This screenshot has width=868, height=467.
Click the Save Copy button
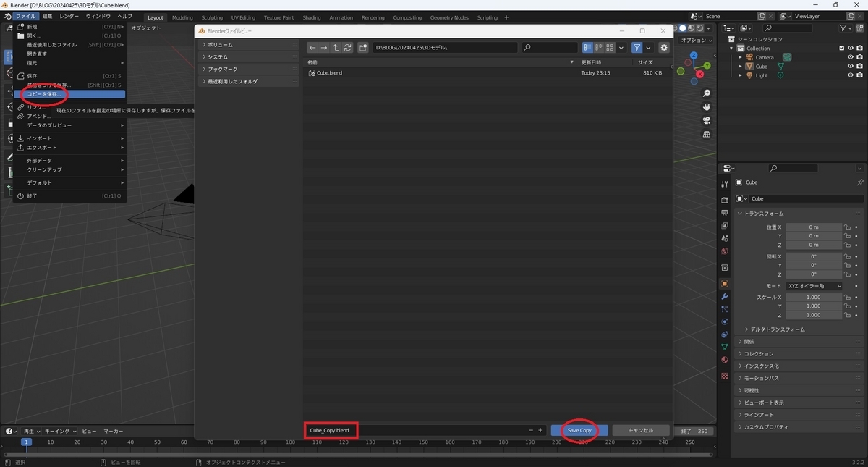pos(579,430)
